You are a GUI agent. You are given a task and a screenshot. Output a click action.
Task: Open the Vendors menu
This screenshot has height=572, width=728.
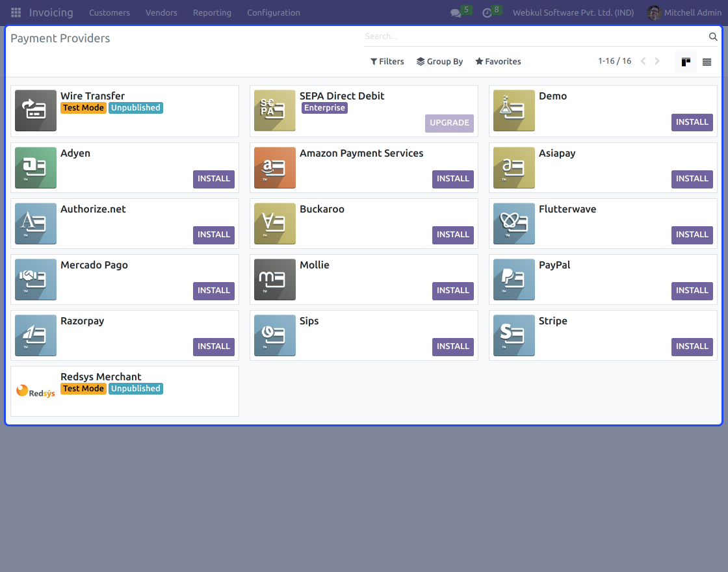coord(162,12)
